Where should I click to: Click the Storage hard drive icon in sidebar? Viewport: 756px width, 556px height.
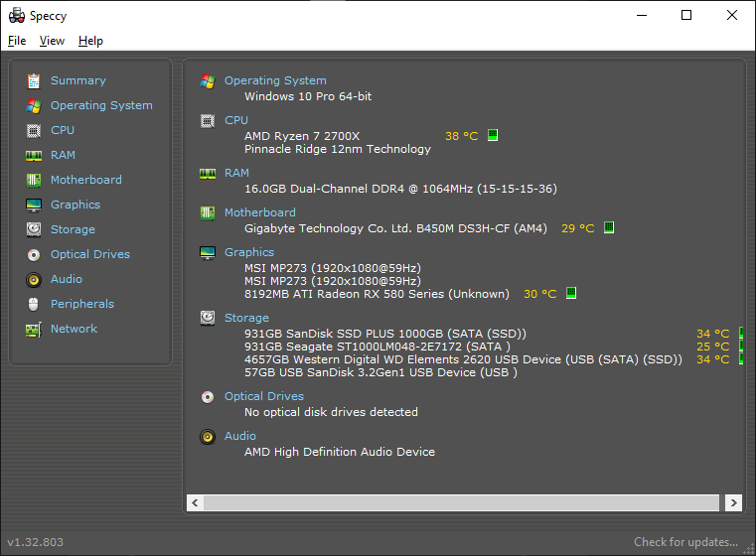(x=33, y=229)
